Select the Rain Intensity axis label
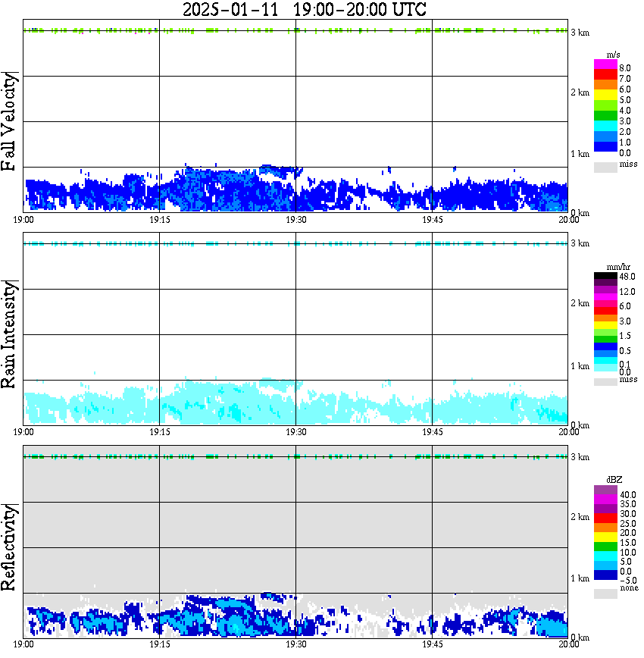The image size is (644, 658). (x=8, y=334)
